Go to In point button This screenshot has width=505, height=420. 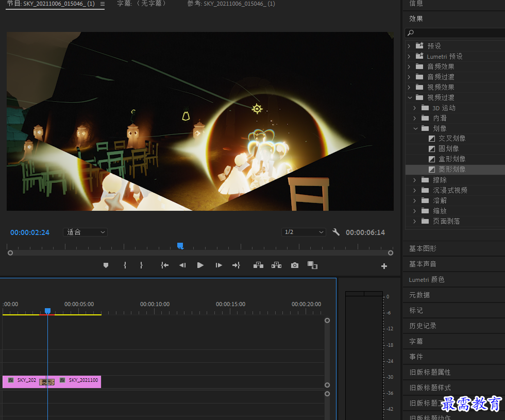164,265
